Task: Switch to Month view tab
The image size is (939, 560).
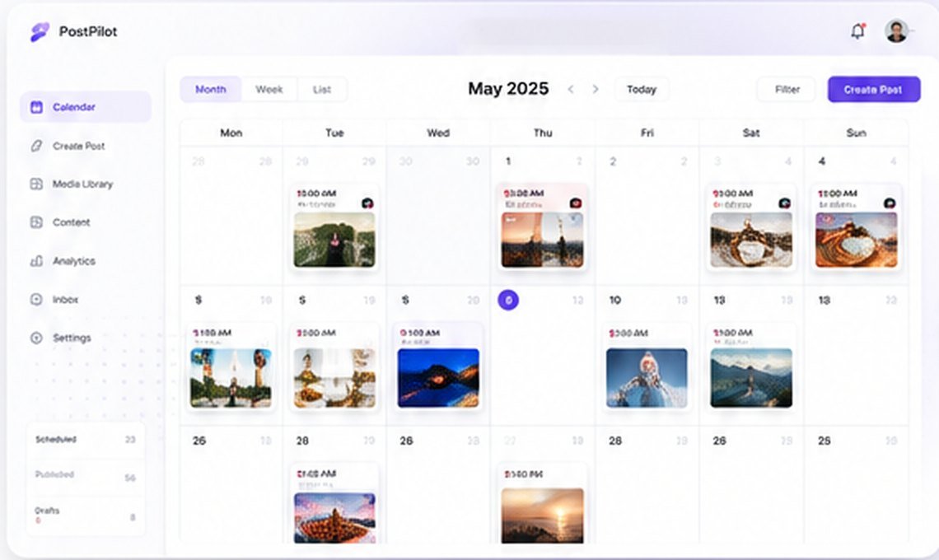Action: [x=211, y=89]
